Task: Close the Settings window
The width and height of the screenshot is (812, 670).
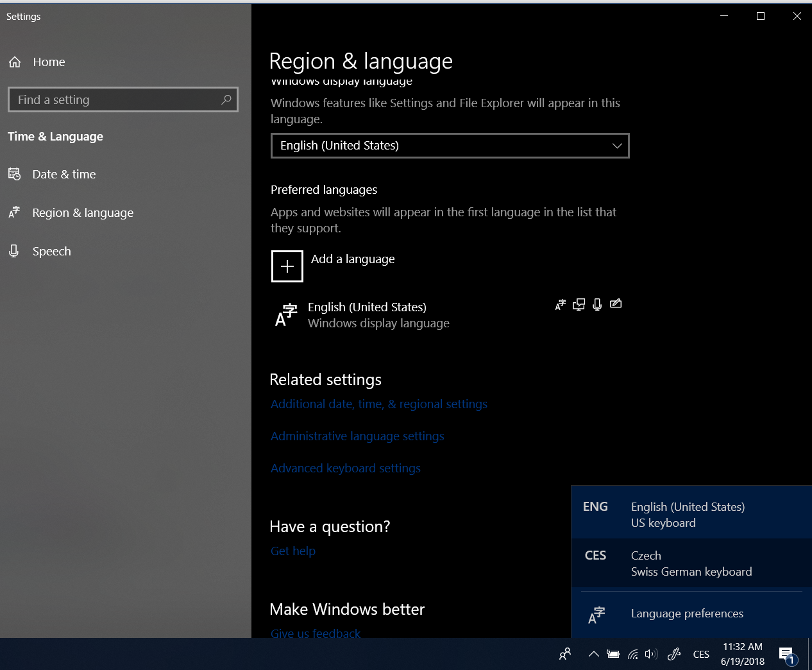Action: point(797,16)
